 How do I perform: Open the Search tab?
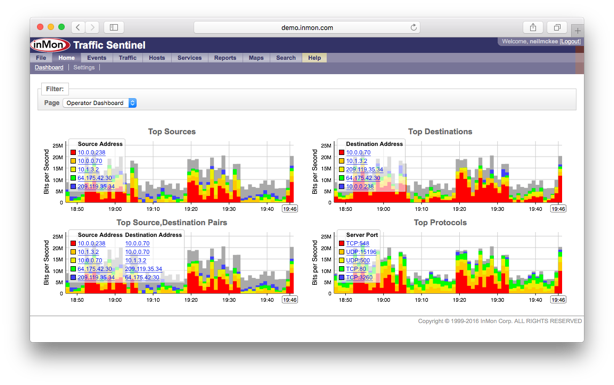[286, 58]
